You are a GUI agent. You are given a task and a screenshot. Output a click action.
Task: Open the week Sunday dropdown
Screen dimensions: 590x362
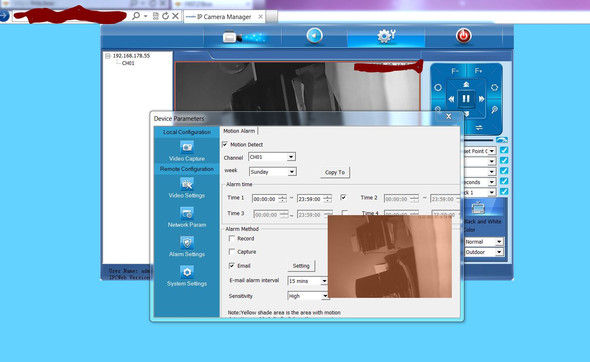(x=273, y=172)
